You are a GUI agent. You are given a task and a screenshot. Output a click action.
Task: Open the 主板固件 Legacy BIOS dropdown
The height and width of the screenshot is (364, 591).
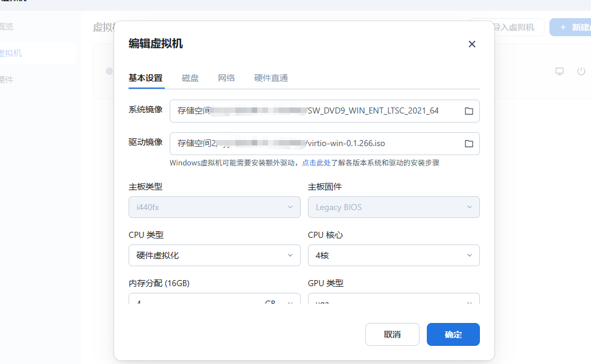click(x=394, y=207)
